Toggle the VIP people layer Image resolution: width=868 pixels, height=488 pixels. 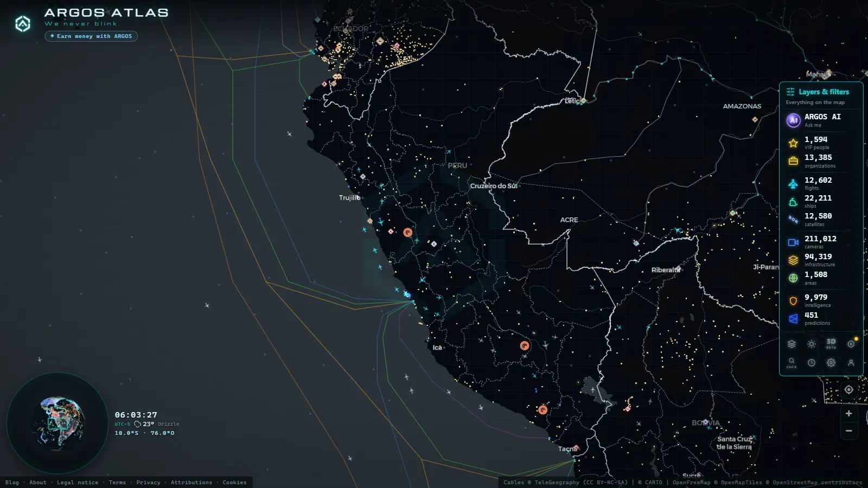click(820, 143)
